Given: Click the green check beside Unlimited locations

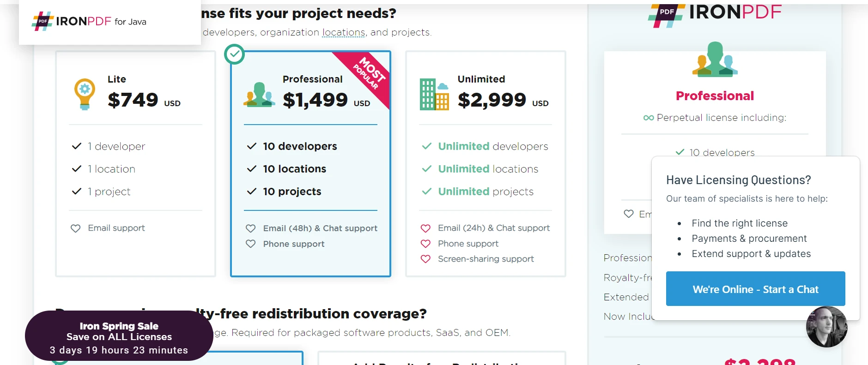Looking at the screenshot, I should pyautogui.click(x=427, y=169).
